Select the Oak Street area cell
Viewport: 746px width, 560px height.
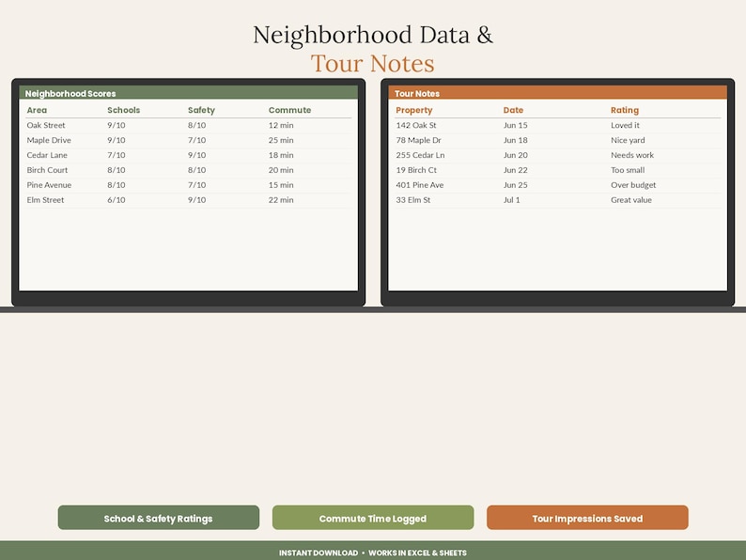(x=46, y=125)
